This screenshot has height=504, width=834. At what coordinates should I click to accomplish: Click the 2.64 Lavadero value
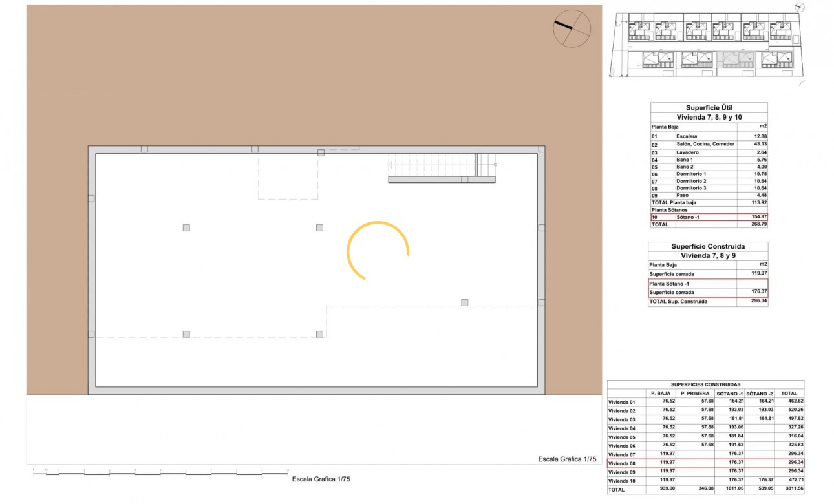coord(761,152)
